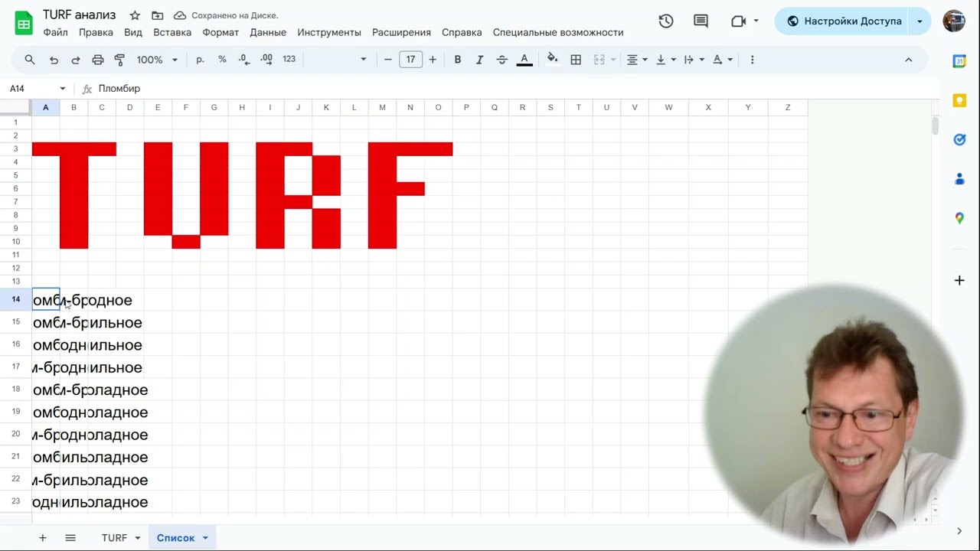Open the Формат menu
Image resolution: width=980 pixels, height=551 pixels.
(220, 32)
